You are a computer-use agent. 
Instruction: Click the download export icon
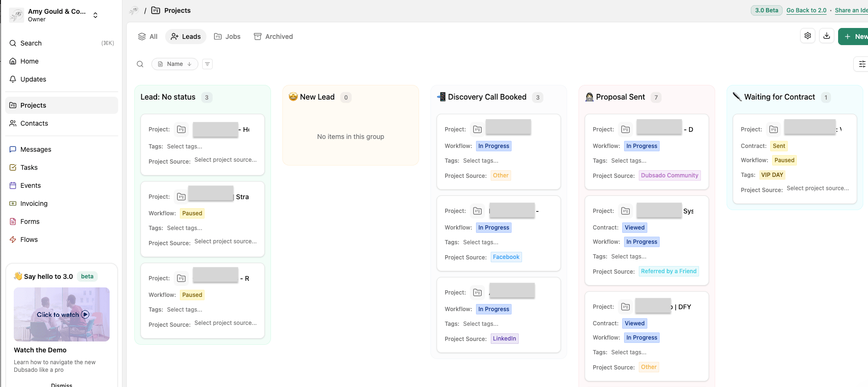tap(826, 36)
